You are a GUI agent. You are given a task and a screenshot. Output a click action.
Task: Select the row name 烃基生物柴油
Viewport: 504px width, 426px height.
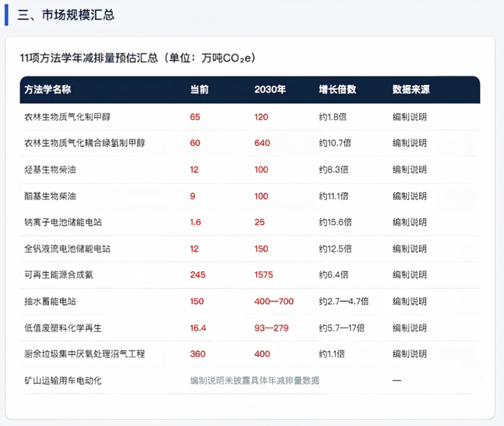[x=50, y=169]
